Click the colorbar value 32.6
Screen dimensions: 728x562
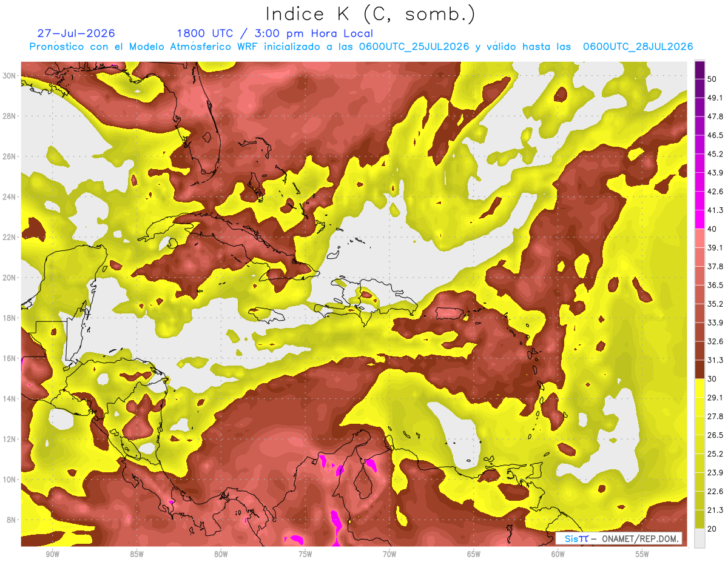pyautogui.click(x=715, y=341)
